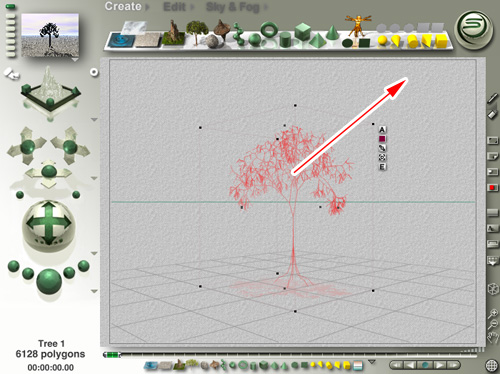Open the render options triangle
The height and width of the screenshot is (374, 500).
pyautogui.click(x=94, y=291)
